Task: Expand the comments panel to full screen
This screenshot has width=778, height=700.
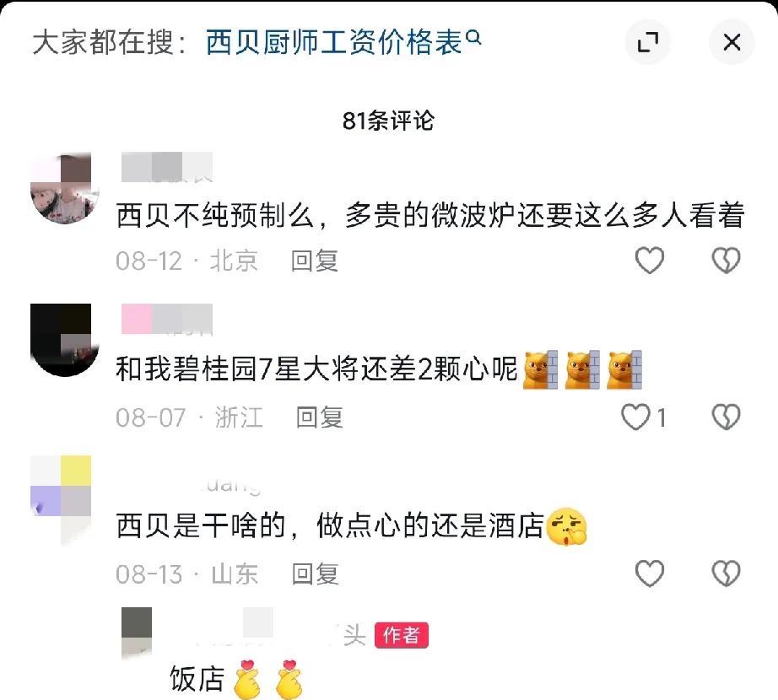Action: pos(647,42)
